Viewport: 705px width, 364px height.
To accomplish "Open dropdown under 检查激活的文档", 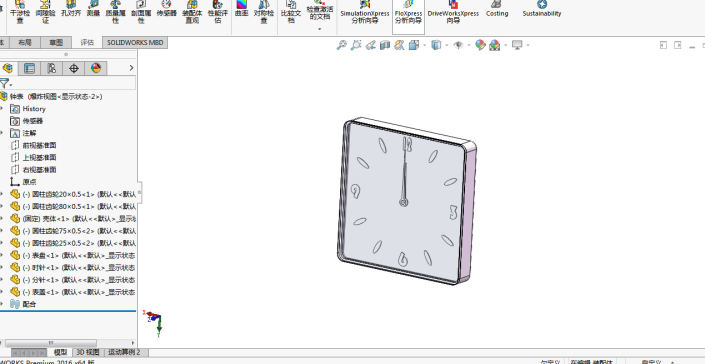I will pos(320,29).
